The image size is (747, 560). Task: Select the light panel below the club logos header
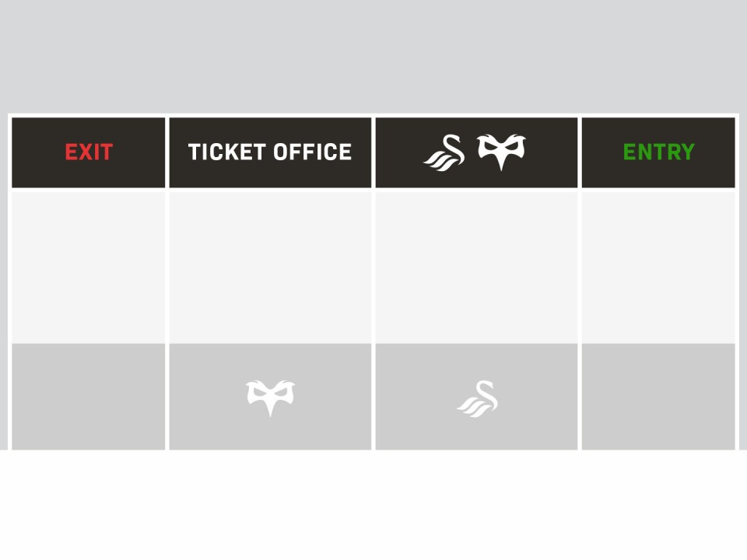click(477, 264)
